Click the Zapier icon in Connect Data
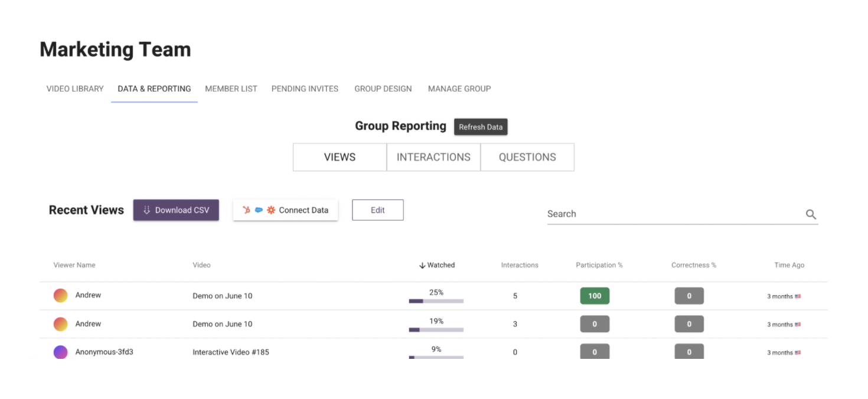The width and height of the screenshot is (868, 399). click(x=271, y=210)
